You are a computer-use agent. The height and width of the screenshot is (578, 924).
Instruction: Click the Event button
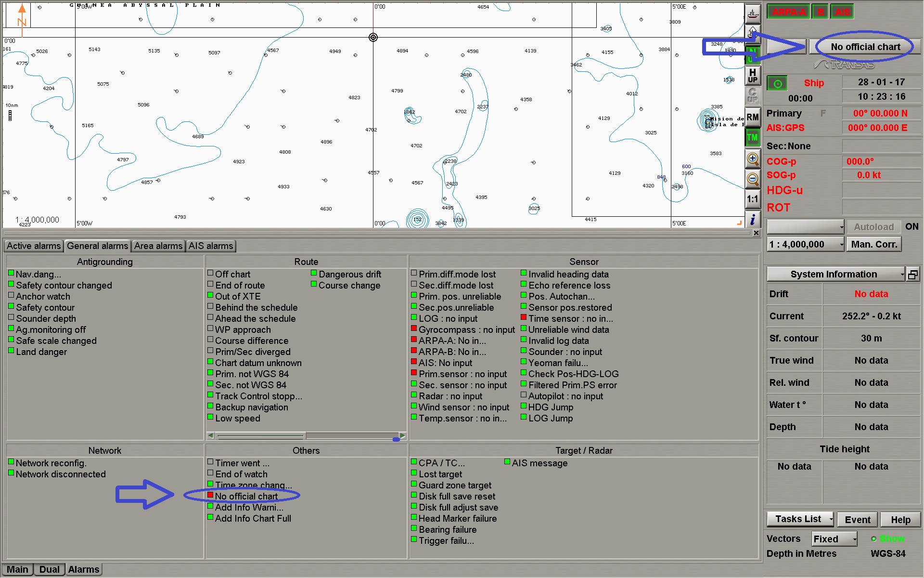click(x=858, y=520)
